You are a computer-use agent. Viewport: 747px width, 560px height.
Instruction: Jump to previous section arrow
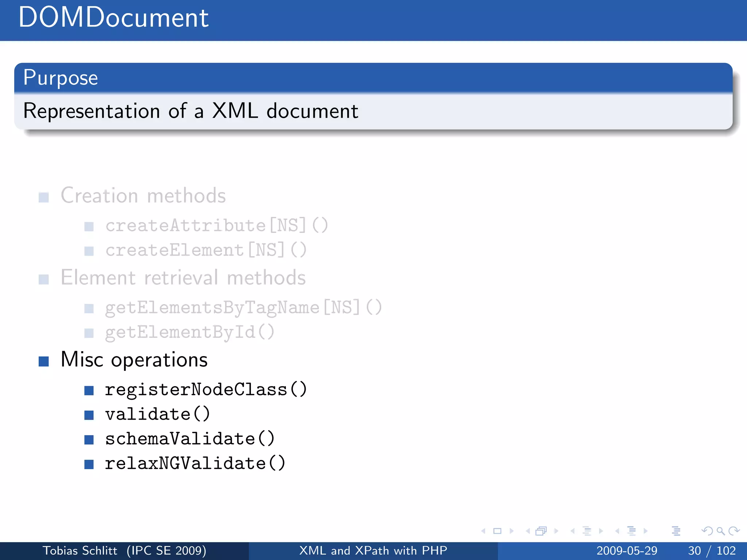617,531
